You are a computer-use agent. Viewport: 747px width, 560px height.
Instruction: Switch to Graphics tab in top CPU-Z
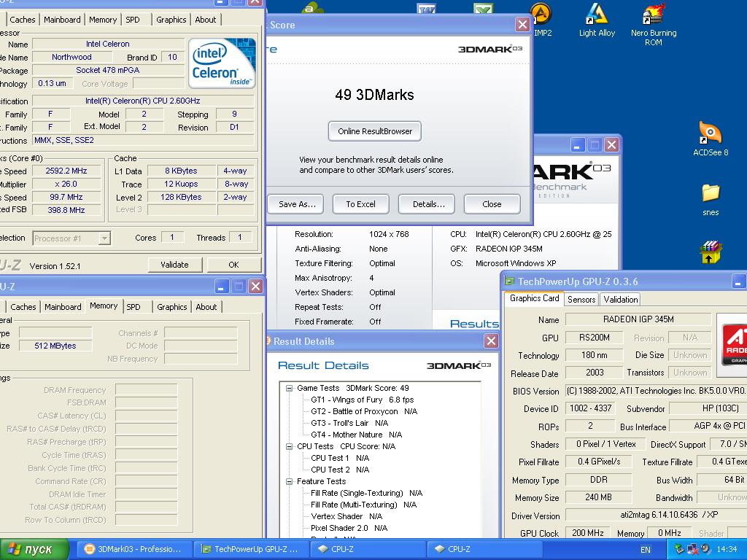pos(171,20)
